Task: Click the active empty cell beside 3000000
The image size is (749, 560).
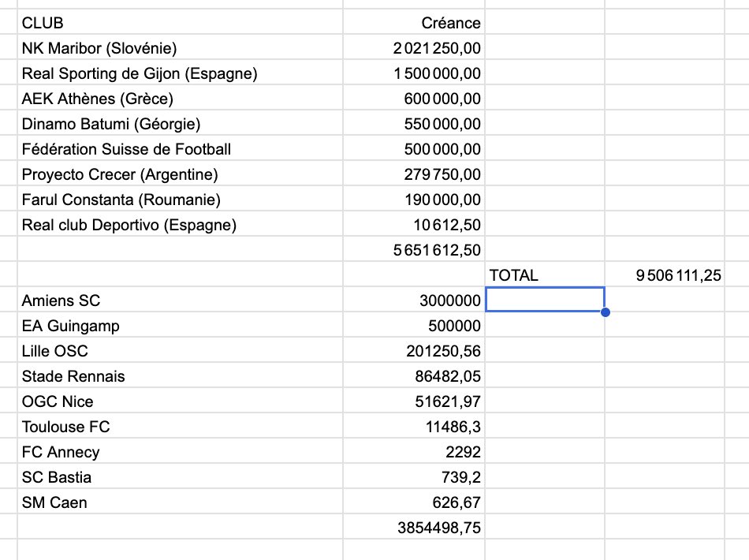Action: point(545,300)
